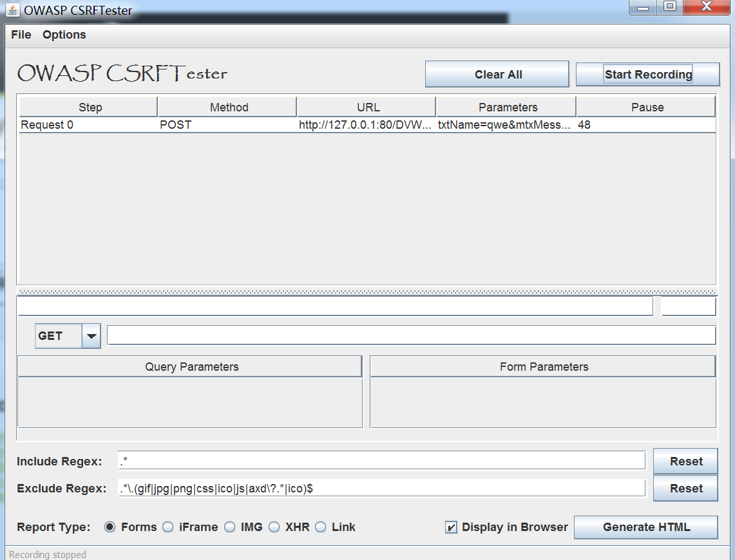Select the Request 0 row
The width and height of the screenshot is (735, 560).
[367, 125]
